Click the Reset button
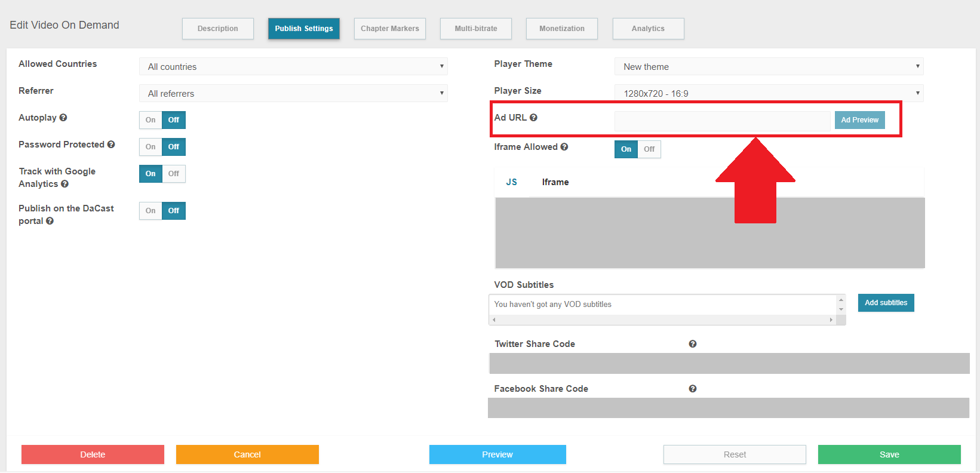Viewport: 980px width, 473px height. point(735,454)
